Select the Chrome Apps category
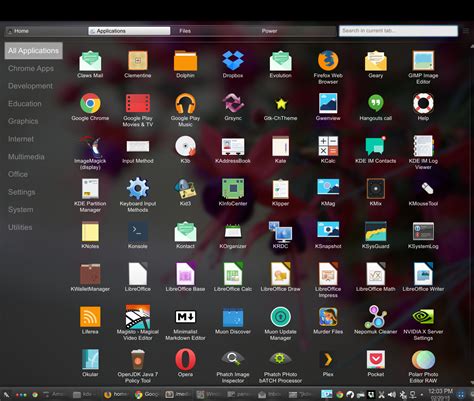Viewport: 474px width, 401px height. 31,68
